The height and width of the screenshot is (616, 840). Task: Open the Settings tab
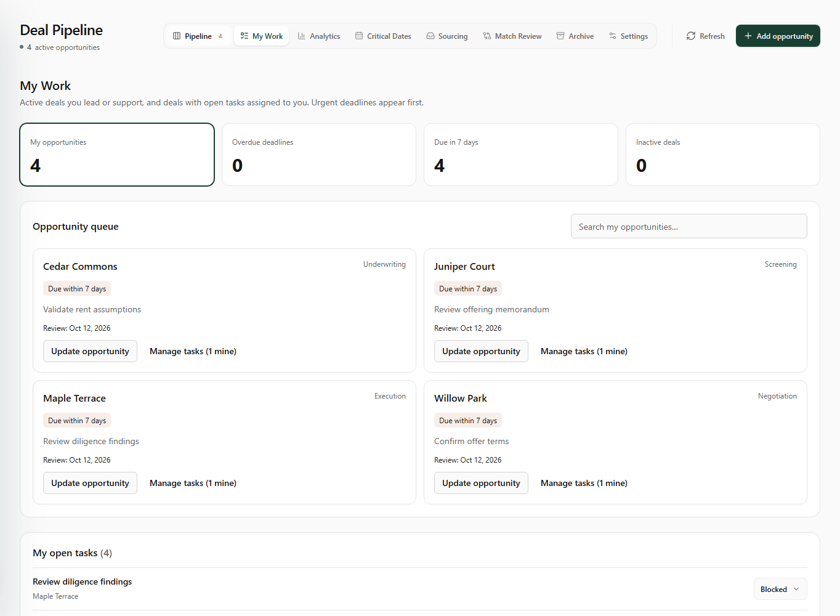(629, 36)
